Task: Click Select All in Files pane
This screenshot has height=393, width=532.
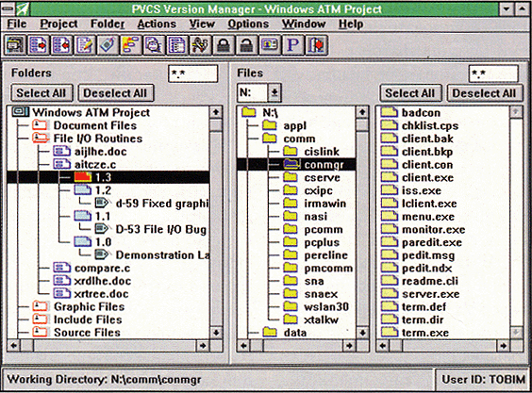Action: (x=410, y=93)
